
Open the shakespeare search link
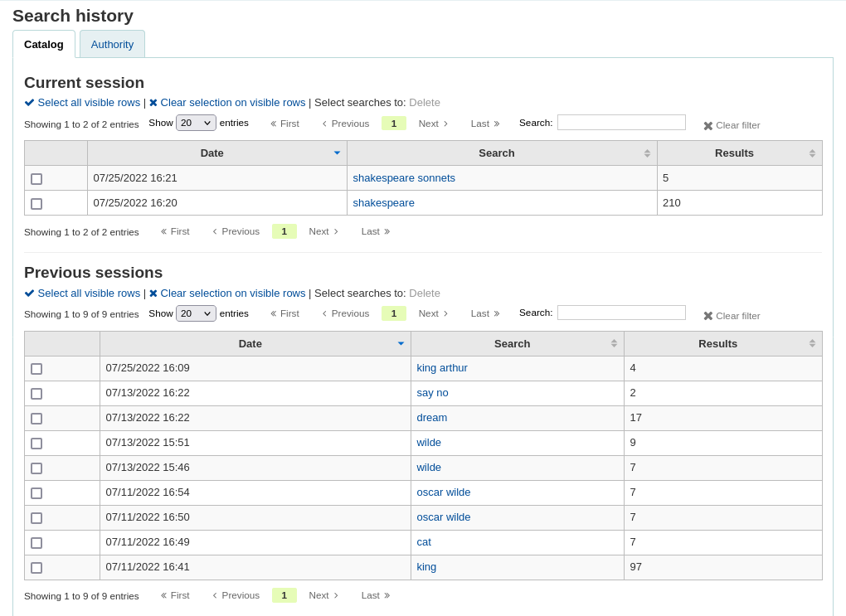pyautogui.click(x=383, y=202)
